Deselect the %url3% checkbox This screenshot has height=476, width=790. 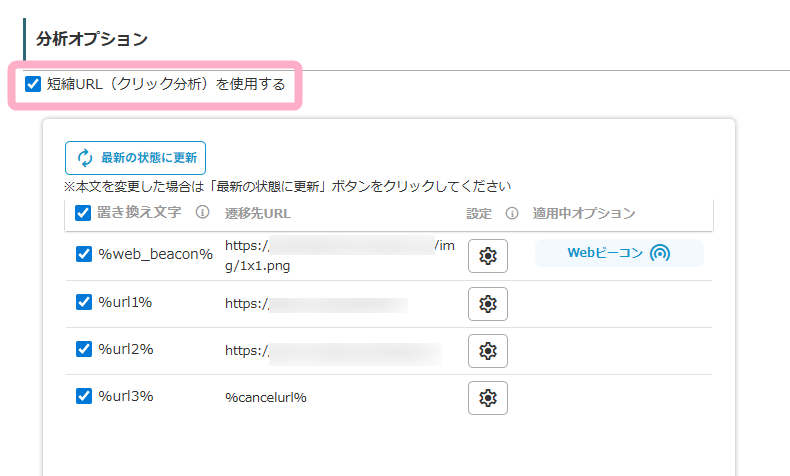point(84,396)
